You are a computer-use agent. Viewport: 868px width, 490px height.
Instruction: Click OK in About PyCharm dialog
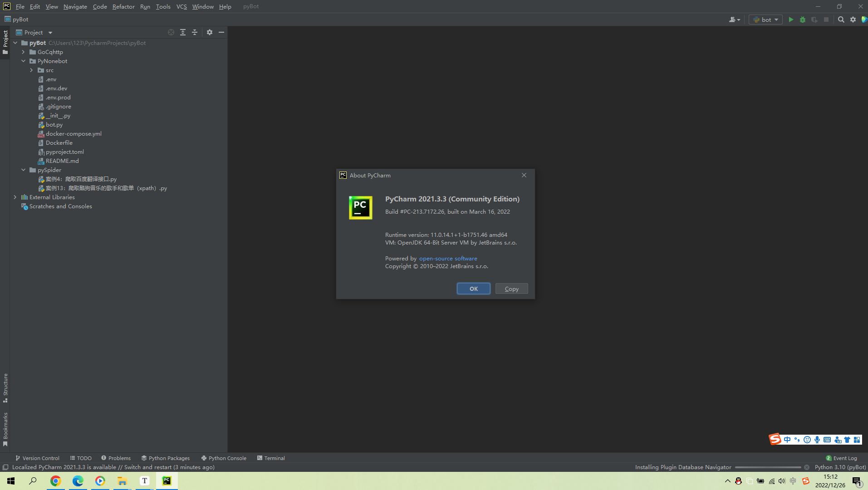474,289
